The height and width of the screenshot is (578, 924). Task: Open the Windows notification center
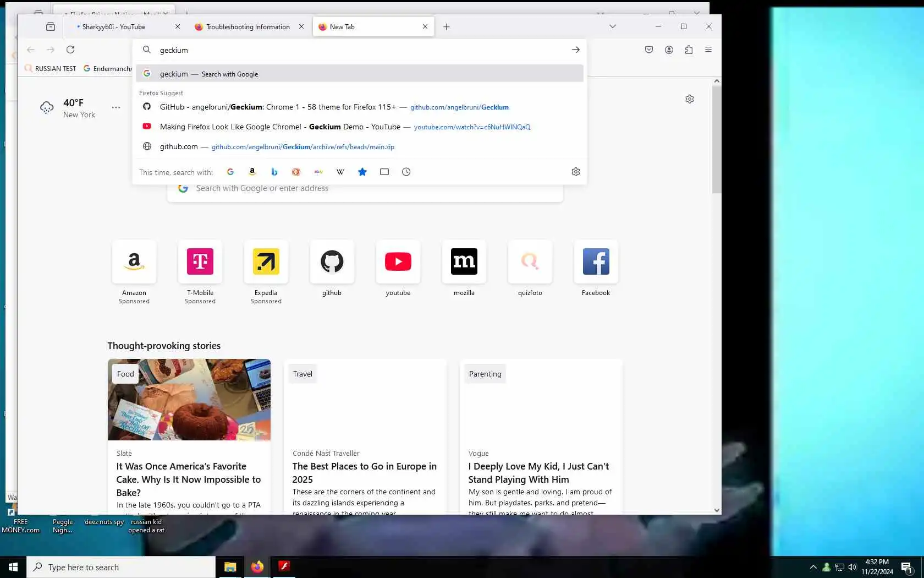click(907, 567)
